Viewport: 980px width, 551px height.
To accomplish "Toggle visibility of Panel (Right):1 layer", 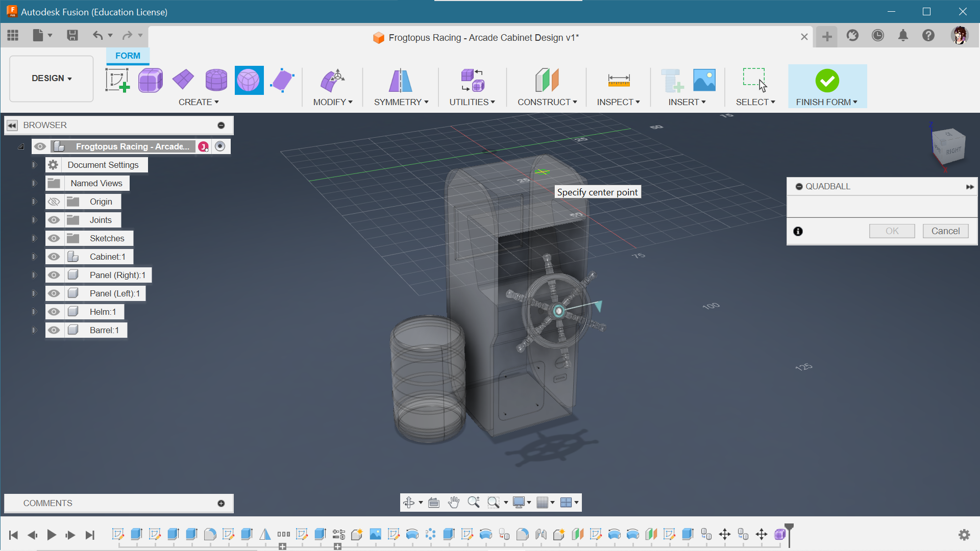I will (53, 274).
